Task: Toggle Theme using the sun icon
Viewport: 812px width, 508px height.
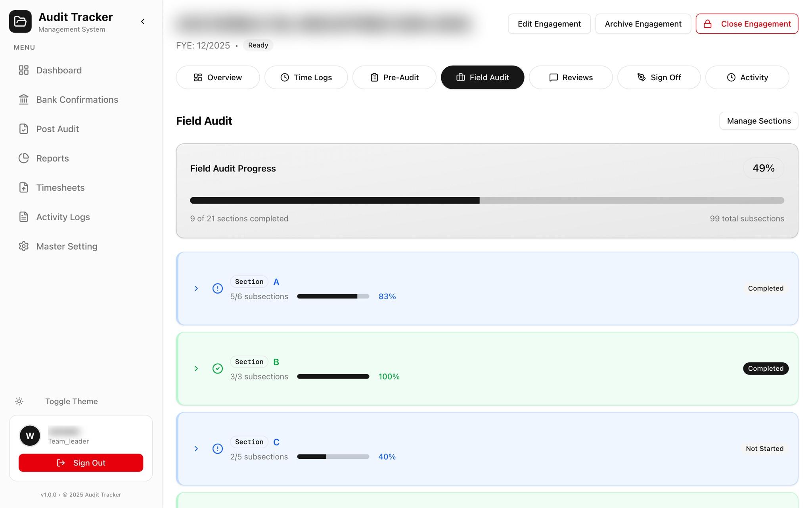Action: [x=19, y=401]
